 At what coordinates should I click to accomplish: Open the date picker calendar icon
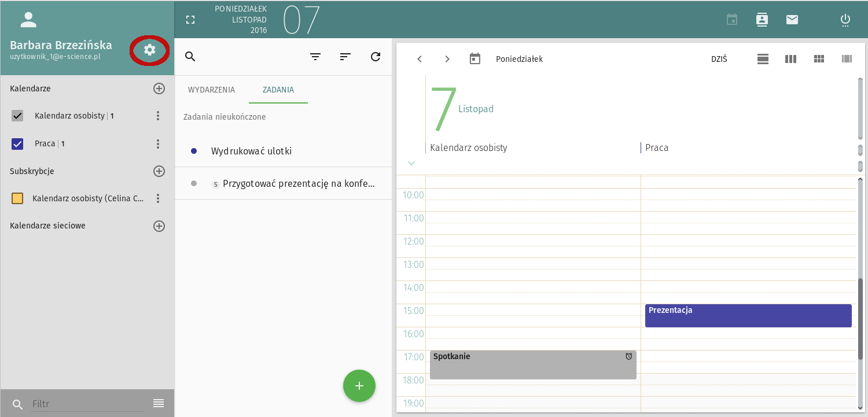[x=475, y=58]
